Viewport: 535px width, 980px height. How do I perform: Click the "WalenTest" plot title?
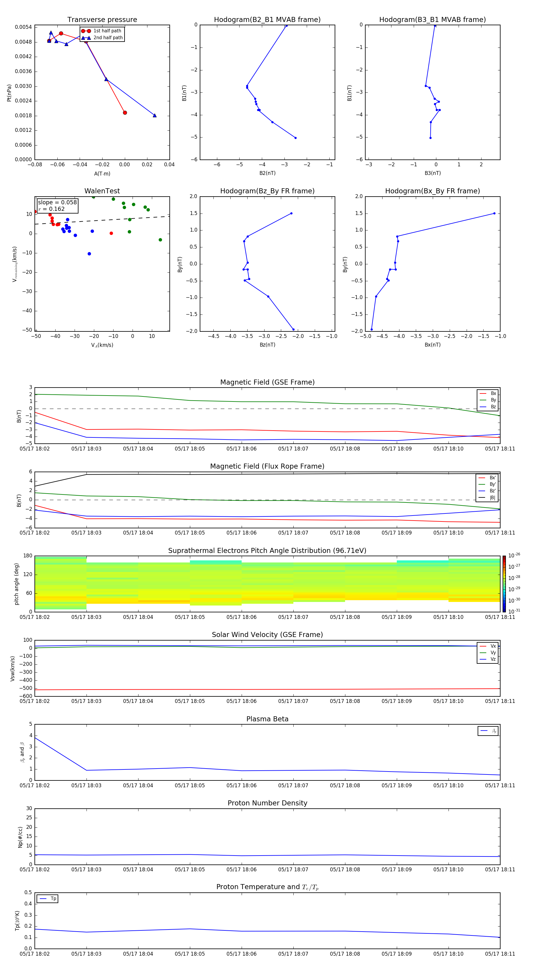(102, 191)
